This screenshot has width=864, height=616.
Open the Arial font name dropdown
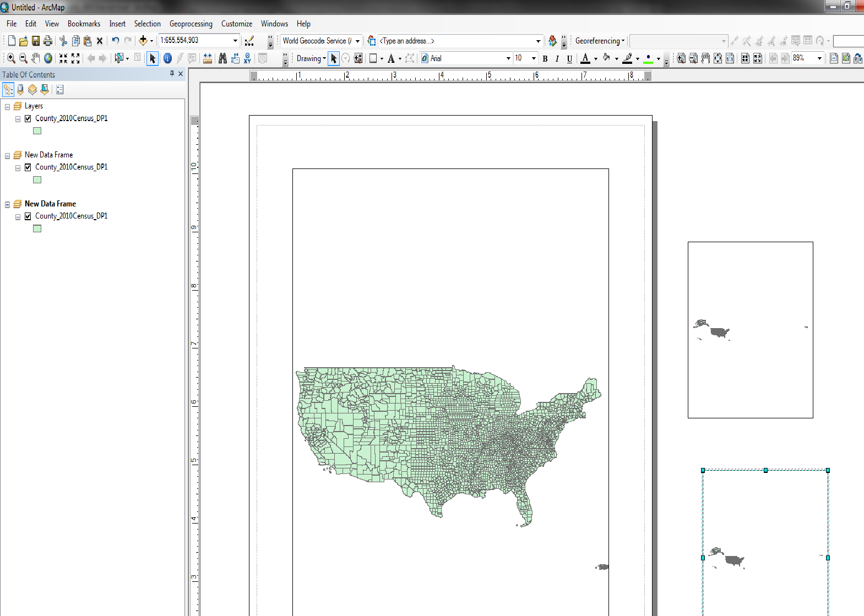[508, 58]
